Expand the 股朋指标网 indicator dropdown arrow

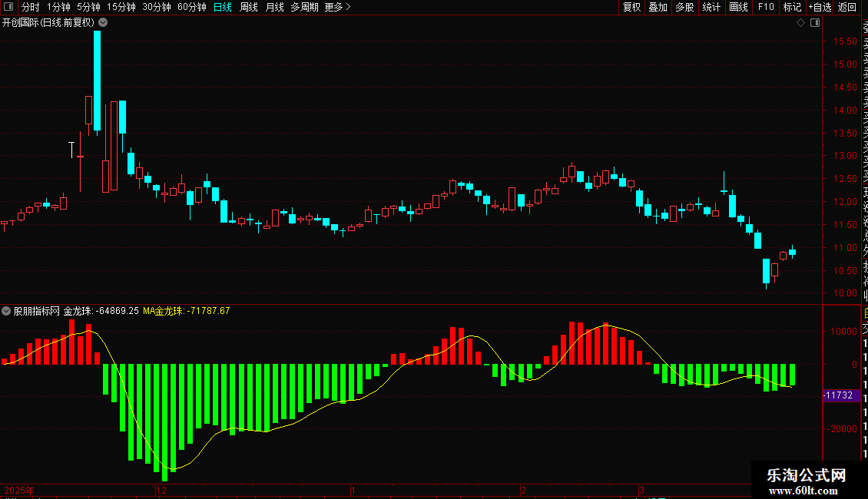[6, 311]
